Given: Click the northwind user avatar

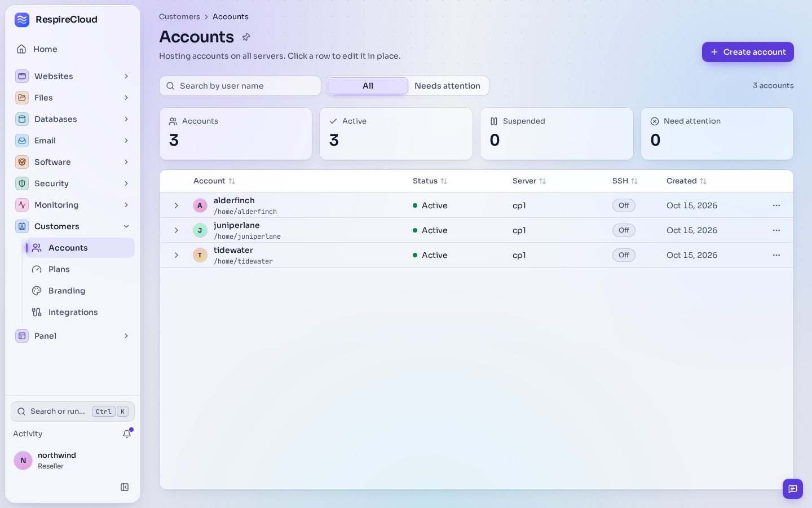Looking at the screenshot, I should pyautogui.click(x=23, y=461).
